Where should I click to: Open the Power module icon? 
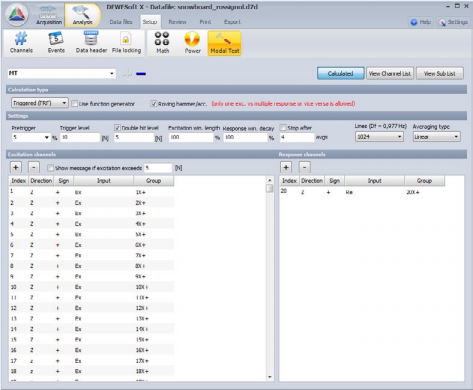click(193, 43)
